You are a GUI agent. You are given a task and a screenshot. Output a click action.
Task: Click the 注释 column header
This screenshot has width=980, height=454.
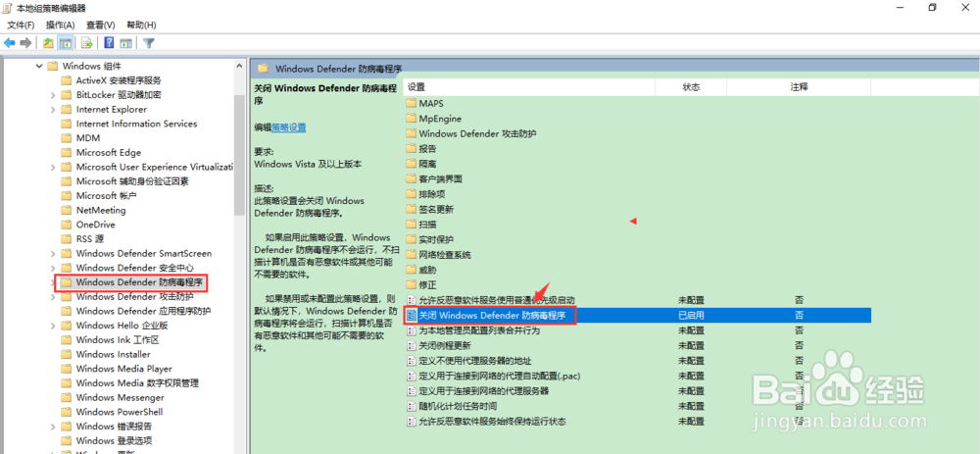click(x=800, y=87)
